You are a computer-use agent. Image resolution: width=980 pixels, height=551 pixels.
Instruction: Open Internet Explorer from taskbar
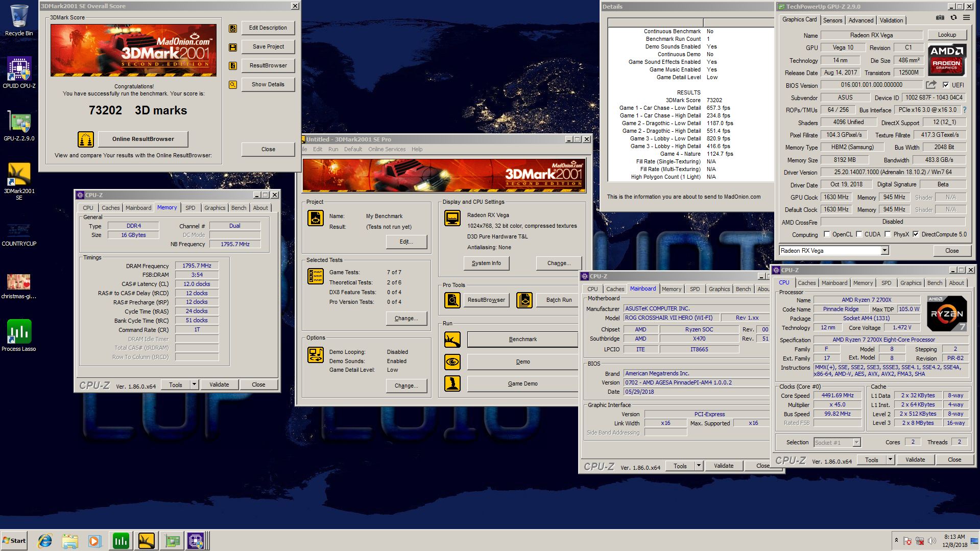click(x=45, y=540)
